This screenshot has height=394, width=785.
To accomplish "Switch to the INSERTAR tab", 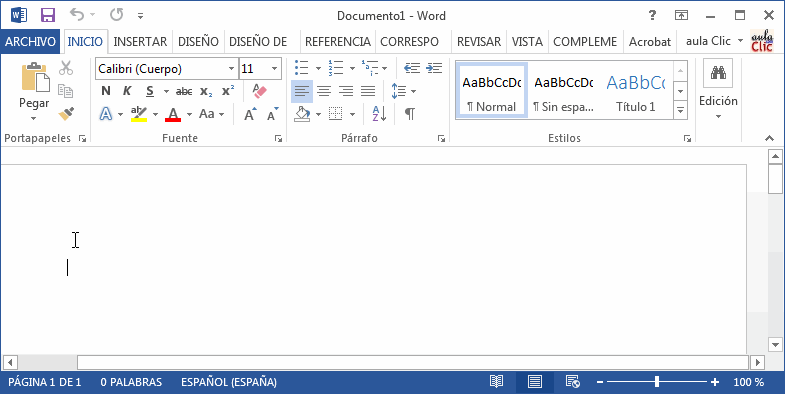I will [140, 42].
